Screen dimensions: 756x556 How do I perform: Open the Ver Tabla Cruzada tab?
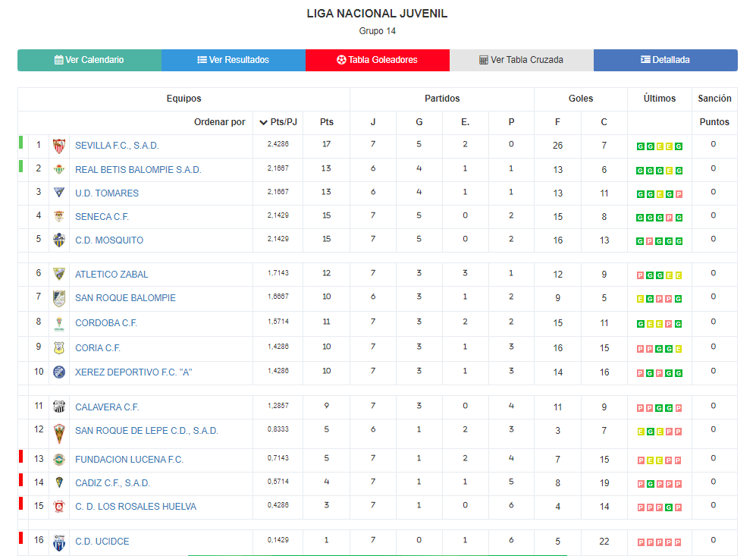[521, 60]
